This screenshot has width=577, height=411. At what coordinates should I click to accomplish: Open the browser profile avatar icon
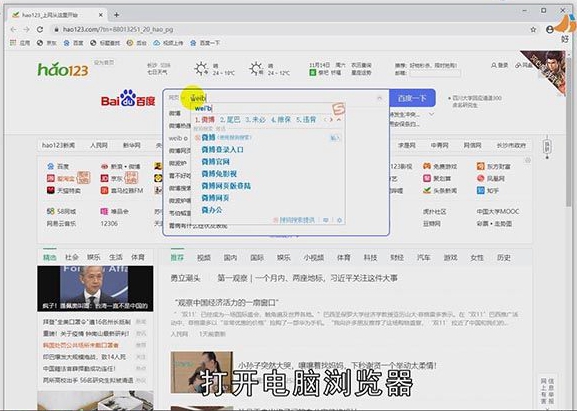550,29
